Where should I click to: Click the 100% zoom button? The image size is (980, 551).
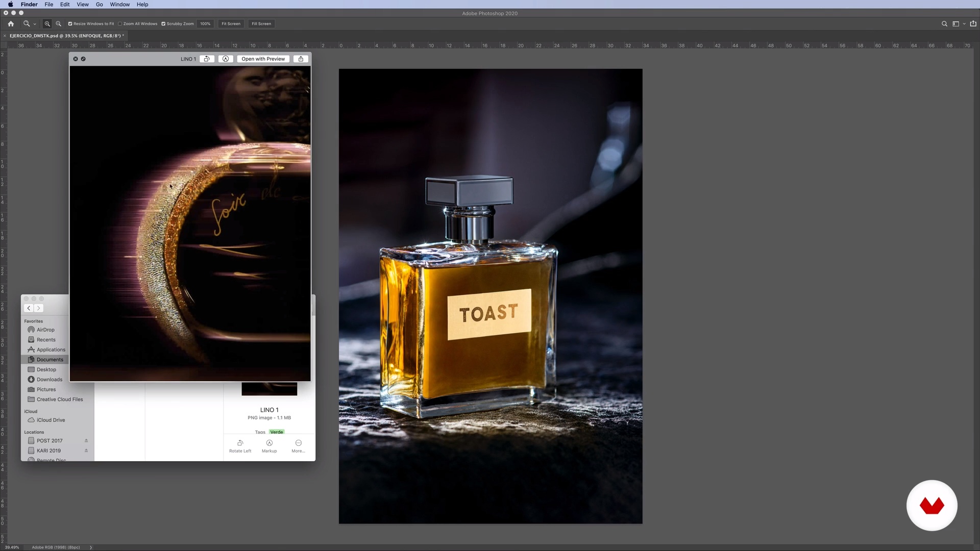click(x=205, y=23)
